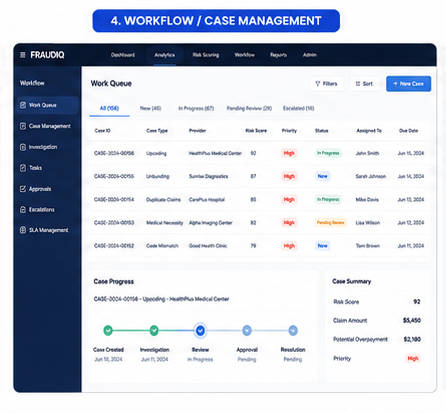Open the Escalations sidebar icon
The image size is (446, 413).
coord(23,210)
